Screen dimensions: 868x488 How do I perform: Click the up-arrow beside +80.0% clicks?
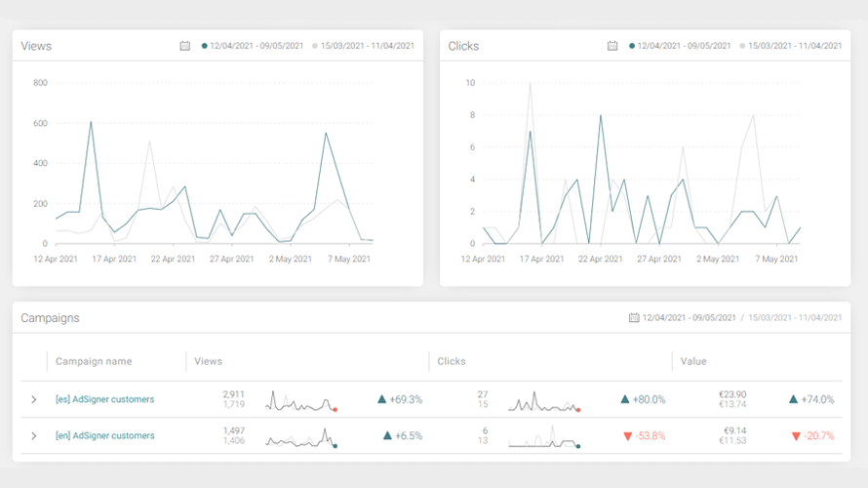(625, 399)
